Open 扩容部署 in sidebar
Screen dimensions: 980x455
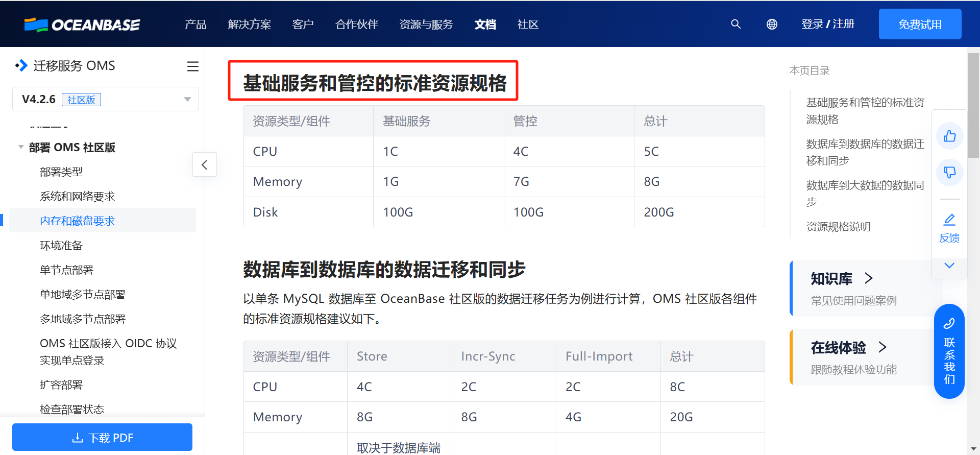pos(61,385)
